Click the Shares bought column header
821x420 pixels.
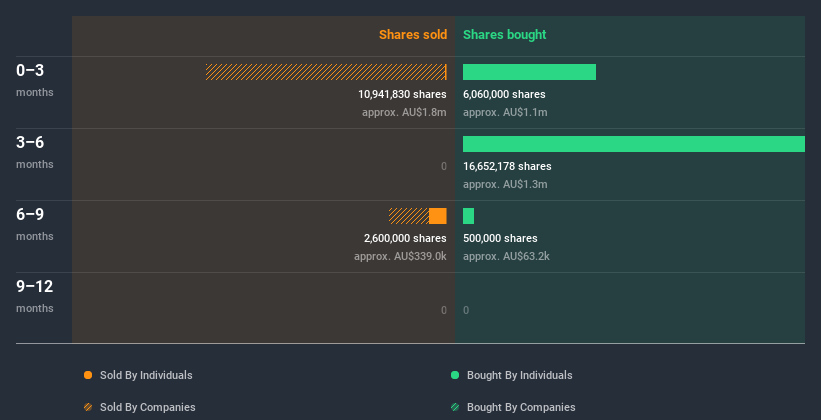504,35
